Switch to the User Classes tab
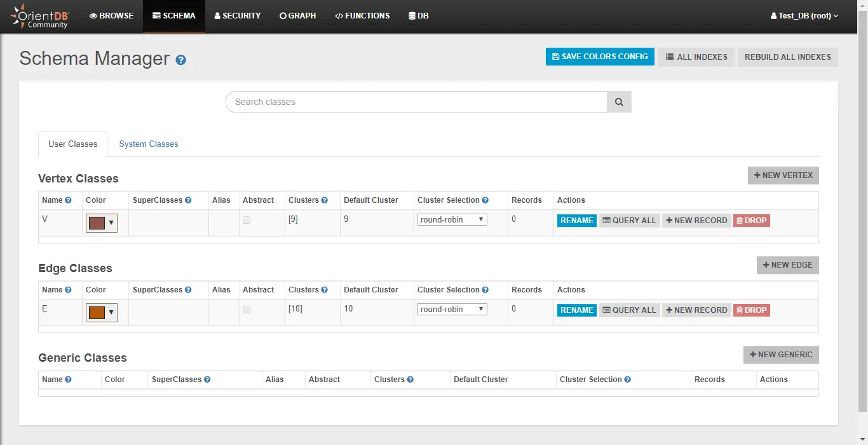The image size is (868, 445). [73, 144]
